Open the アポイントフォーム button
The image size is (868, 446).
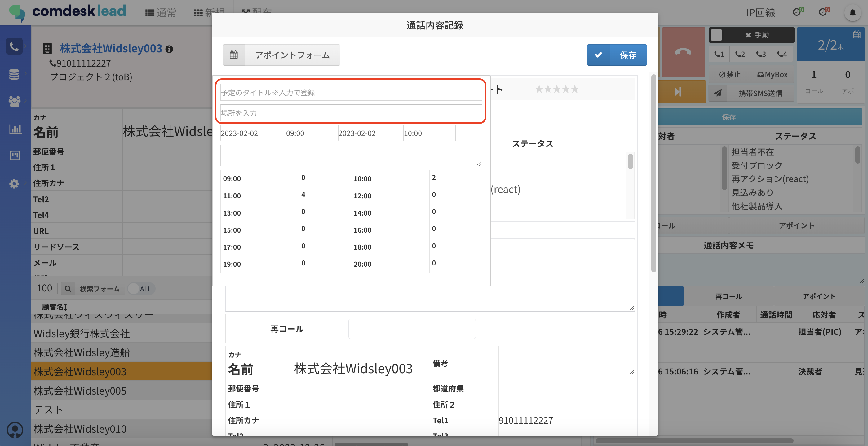281,55
